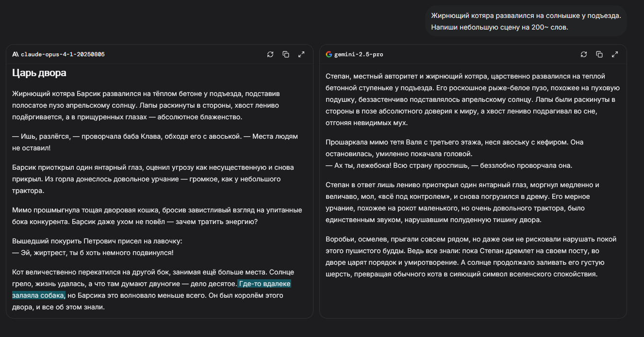Image resolution: width=644 pixels, height=337 pixels.
Task: Copy the gemini-2.5-pro response text
Action: point(599,54)
